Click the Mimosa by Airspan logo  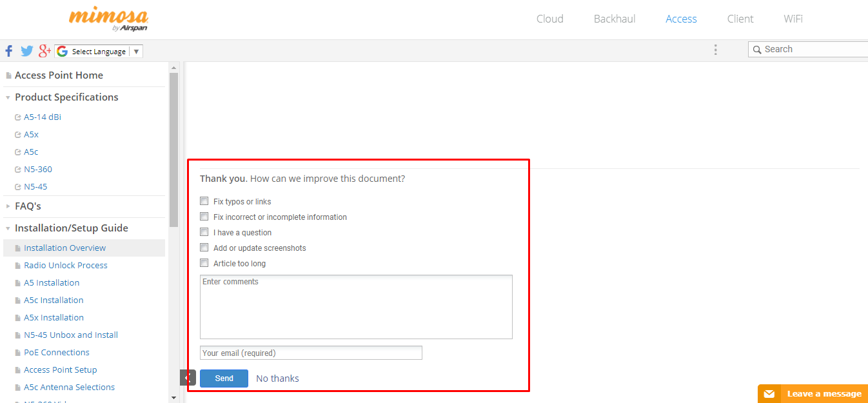pyautogui.click(x=108, y=19)
